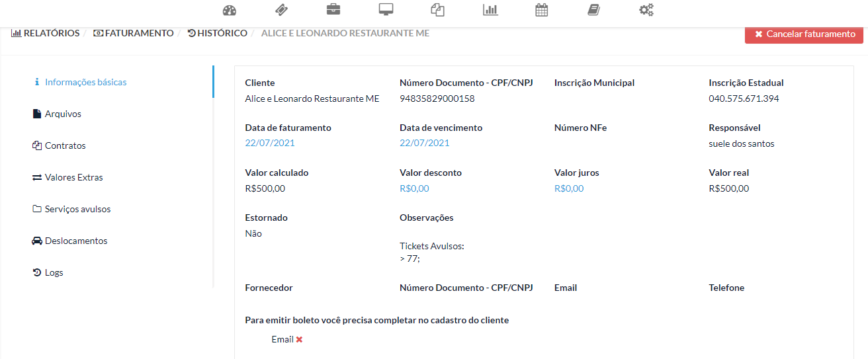Screen dimensions: 868x359
Task: Open the settings gears icon
Action: pyautogui.click(x=646, y=10)
